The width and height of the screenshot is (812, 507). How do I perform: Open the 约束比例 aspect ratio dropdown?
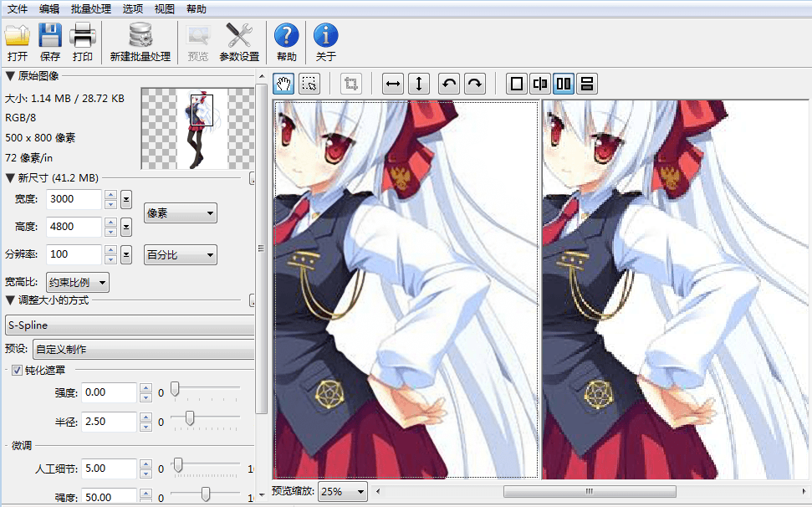click(x=78, y=282)
